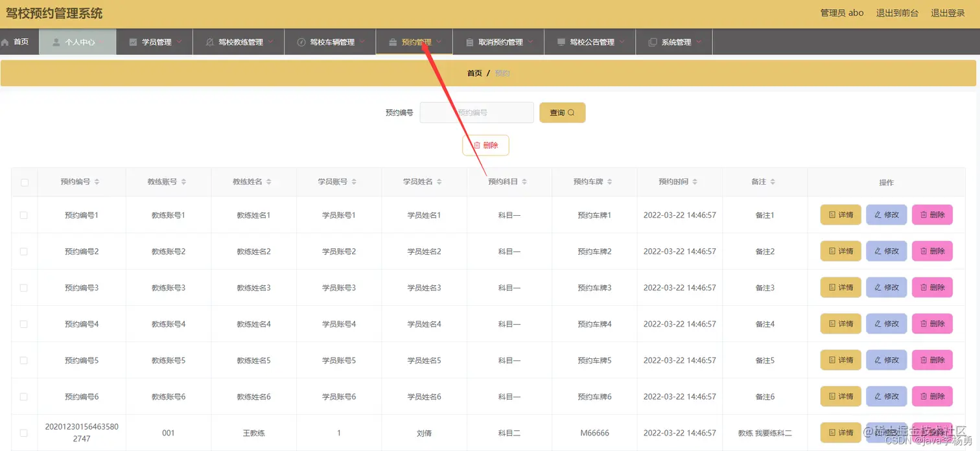Click the 学员管理 menu icon
The width and height of the screenshot is (980, 451).
coord(133,42)
